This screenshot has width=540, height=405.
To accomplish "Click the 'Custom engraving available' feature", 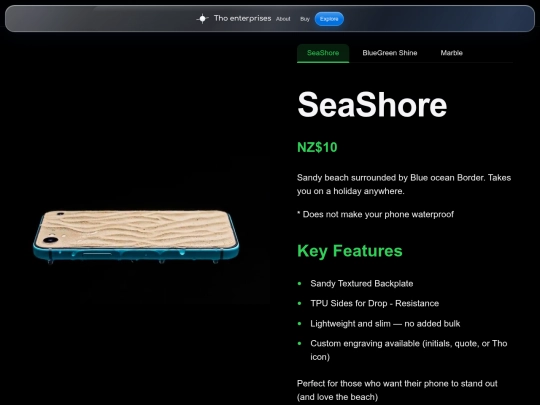I will (x=408, y=350).
